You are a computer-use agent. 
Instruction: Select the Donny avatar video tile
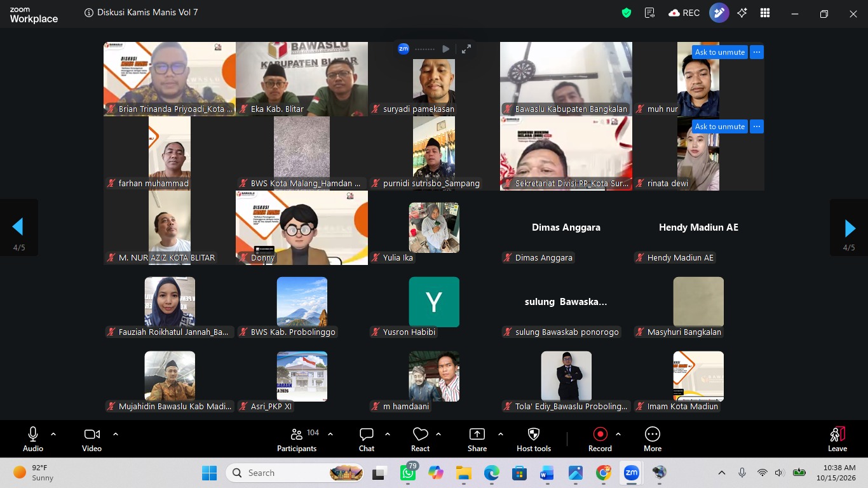302,227
